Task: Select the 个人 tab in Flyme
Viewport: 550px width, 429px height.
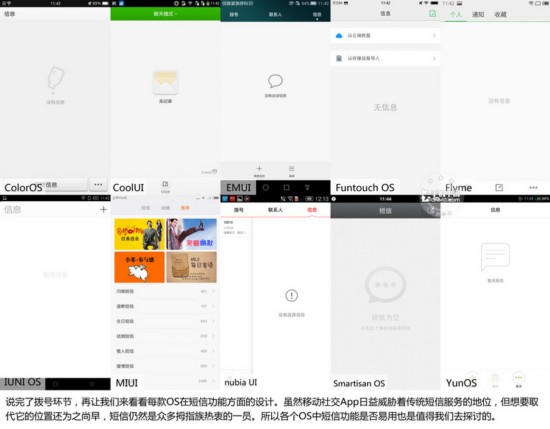Action: click(455, 14)
